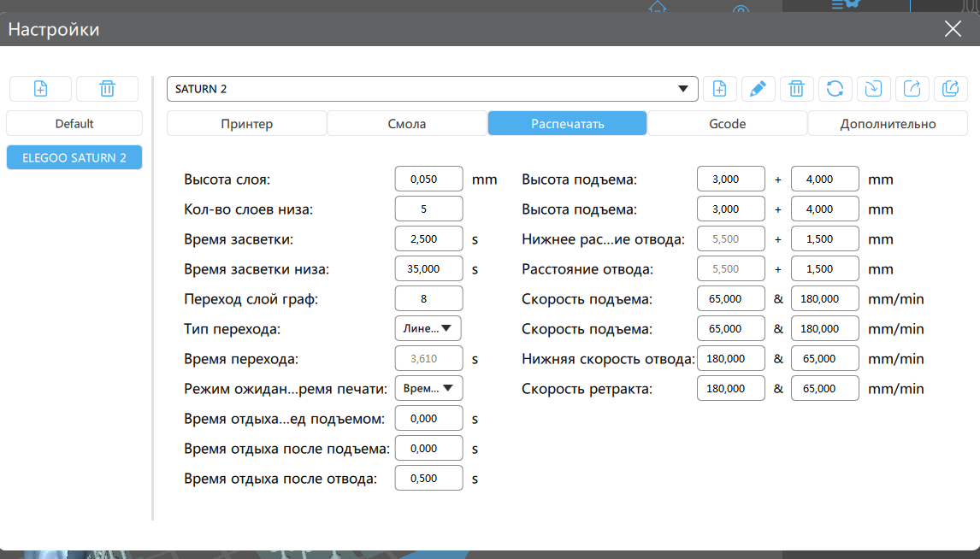This screenshot has width=980, height=559.
Task: Click the circular arrows refresh icon
Action: [x=835, y=89]
